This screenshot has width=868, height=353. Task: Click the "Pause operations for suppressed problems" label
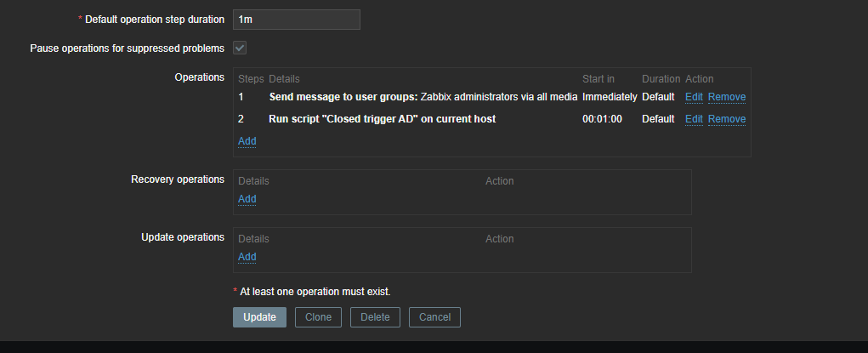(127, 48)
